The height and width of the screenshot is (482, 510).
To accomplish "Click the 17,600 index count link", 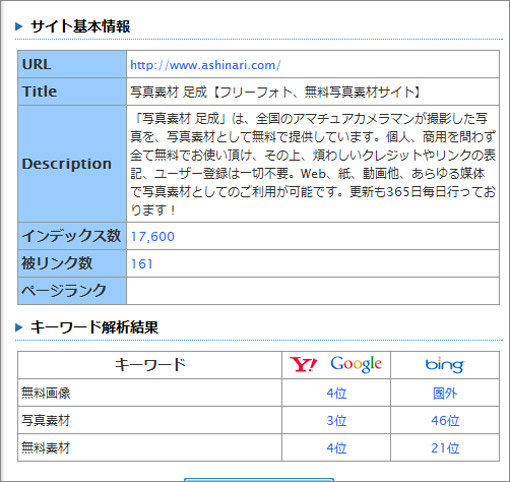I will point(153,237).
